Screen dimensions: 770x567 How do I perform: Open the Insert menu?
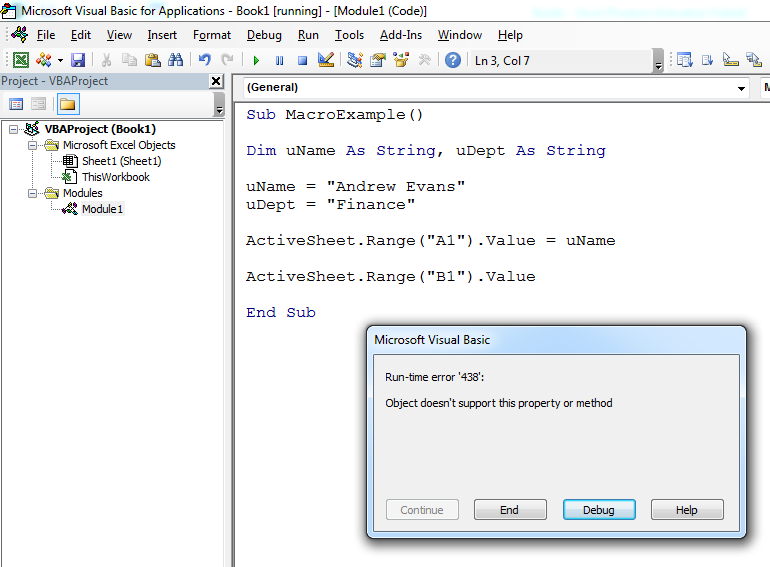(x=162, y=35)
